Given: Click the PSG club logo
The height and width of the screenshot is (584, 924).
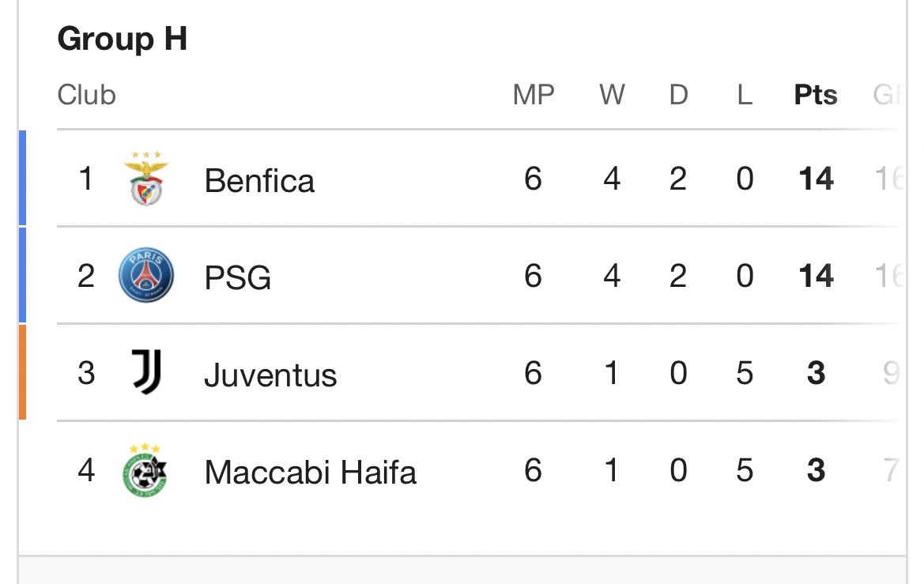Looking at the screenshot, I should click(146, 275).
